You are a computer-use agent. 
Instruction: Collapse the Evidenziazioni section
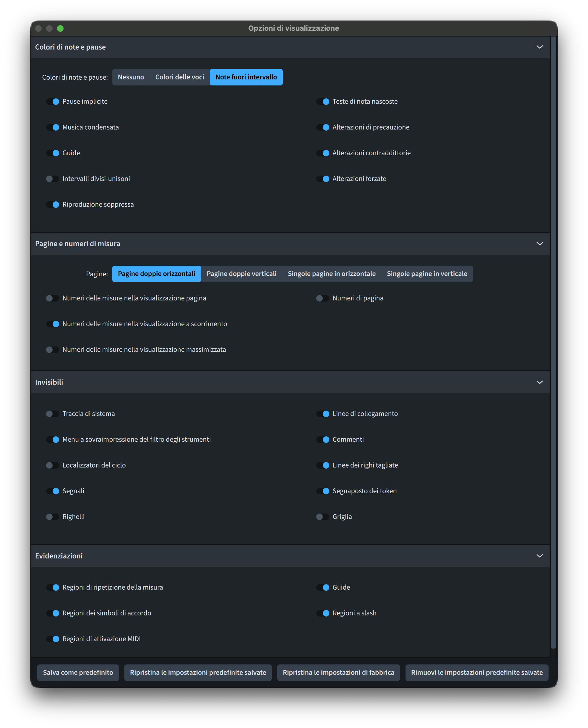540,556
